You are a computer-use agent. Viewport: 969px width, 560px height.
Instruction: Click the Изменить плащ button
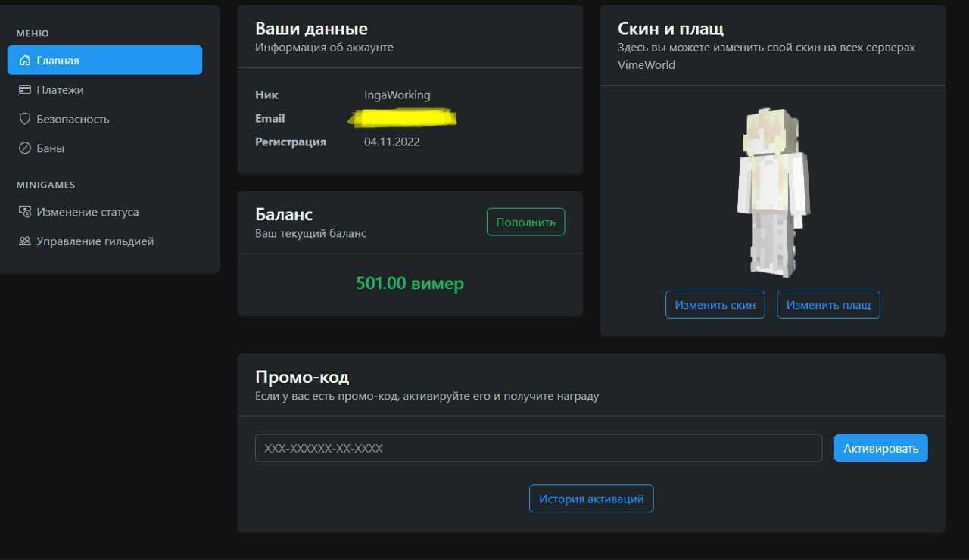coord(828,305)
